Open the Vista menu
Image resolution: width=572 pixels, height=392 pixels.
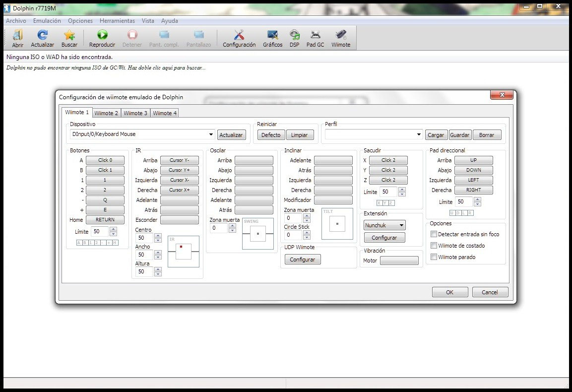148,21
